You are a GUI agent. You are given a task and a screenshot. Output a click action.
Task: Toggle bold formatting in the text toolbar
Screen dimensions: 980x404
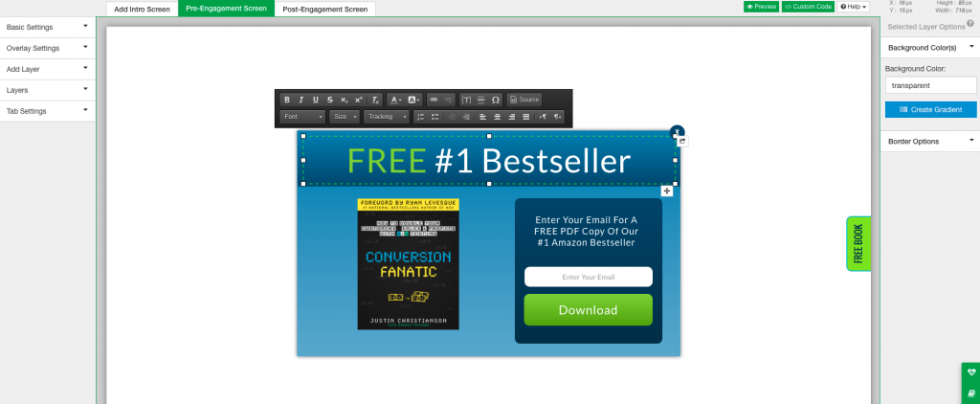point(287,101)
